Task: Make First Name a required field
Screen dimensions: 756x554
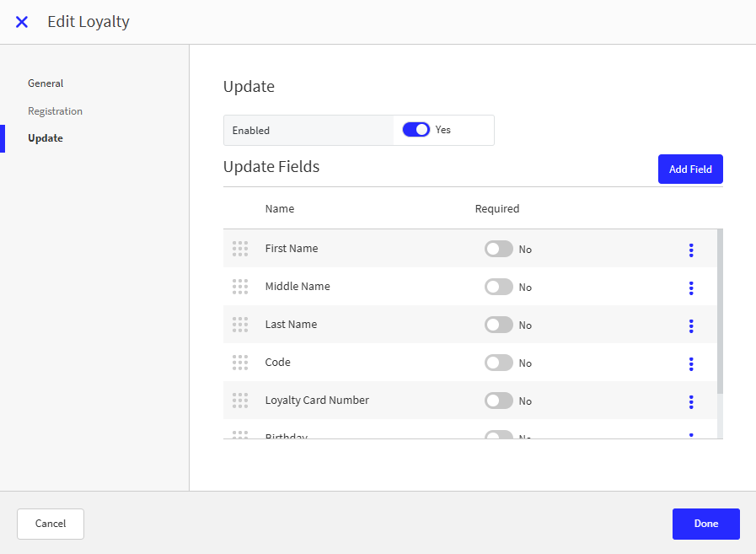Action: pyautogui.click(x=499, y=249)
